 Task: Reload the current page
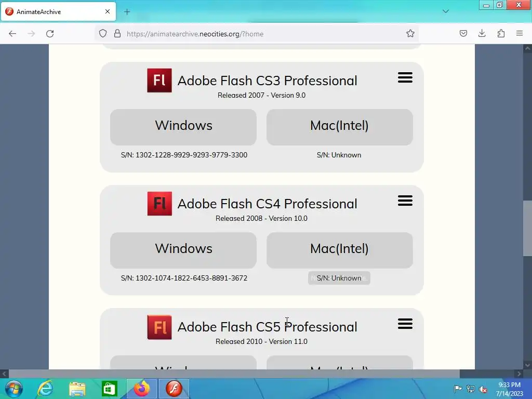pos(50,34)
